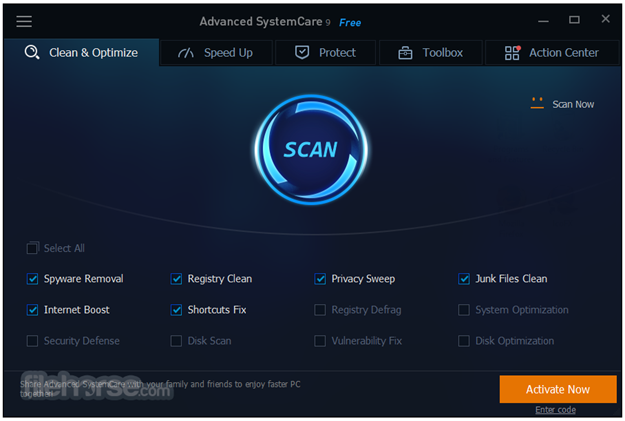Click the big round SCAN button

click(x=311, y=150)
